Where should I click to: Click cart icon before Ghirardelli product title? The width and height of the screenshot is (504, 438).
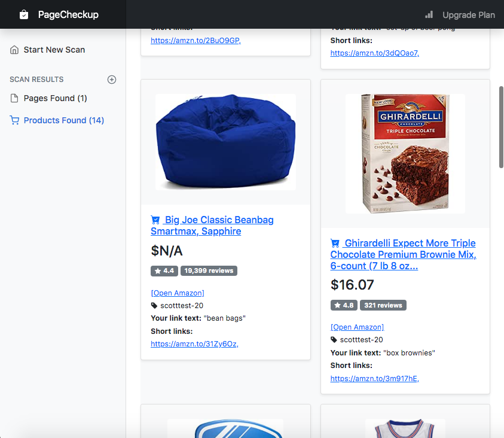pyautogui.click(x=335, y=243)
